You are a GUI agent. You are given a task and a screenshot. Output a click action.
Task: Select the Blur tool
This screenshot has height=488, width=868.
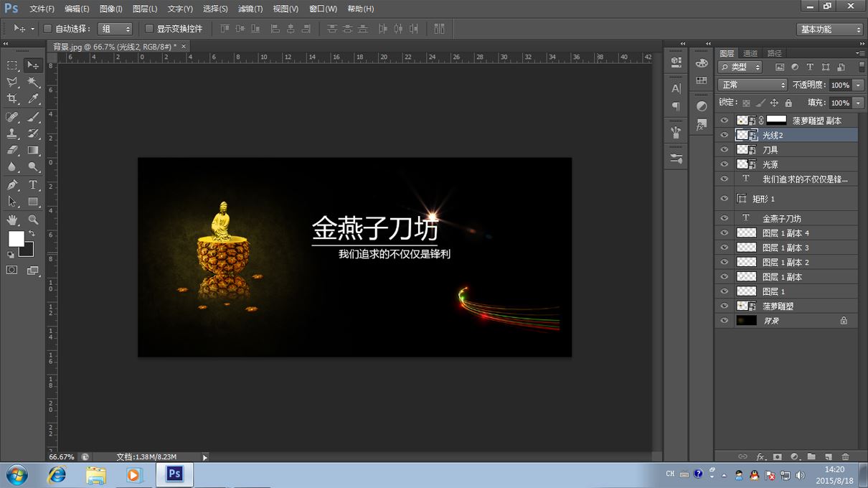(12, 167)
